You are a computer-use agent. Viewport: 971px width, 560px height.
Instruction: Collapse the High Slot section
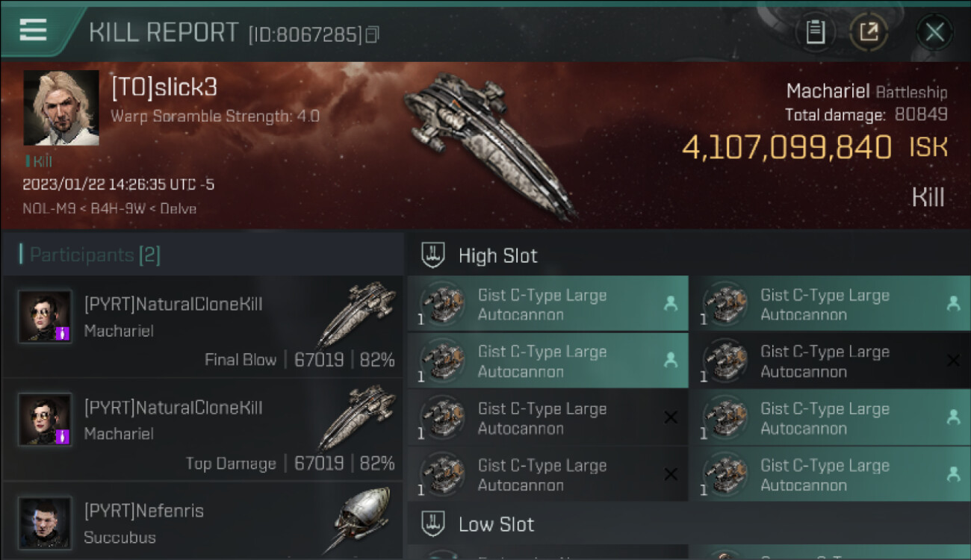click(497, 255)
